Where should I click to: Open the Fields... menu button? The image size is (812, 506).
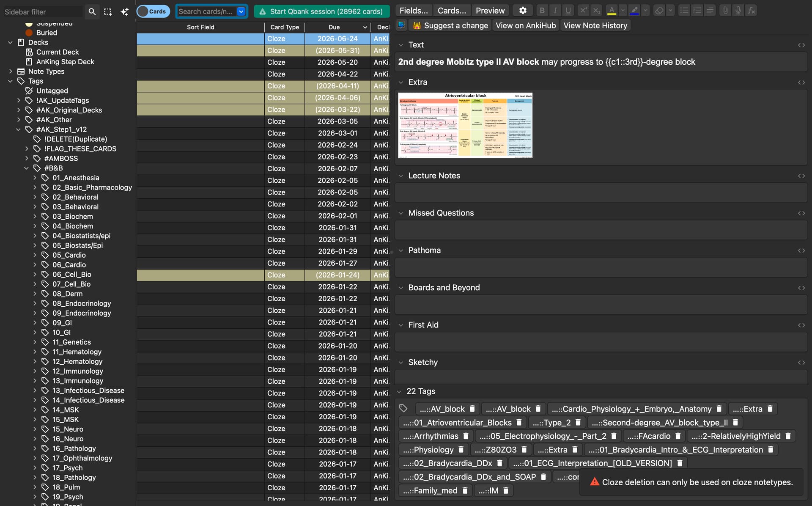413,11
